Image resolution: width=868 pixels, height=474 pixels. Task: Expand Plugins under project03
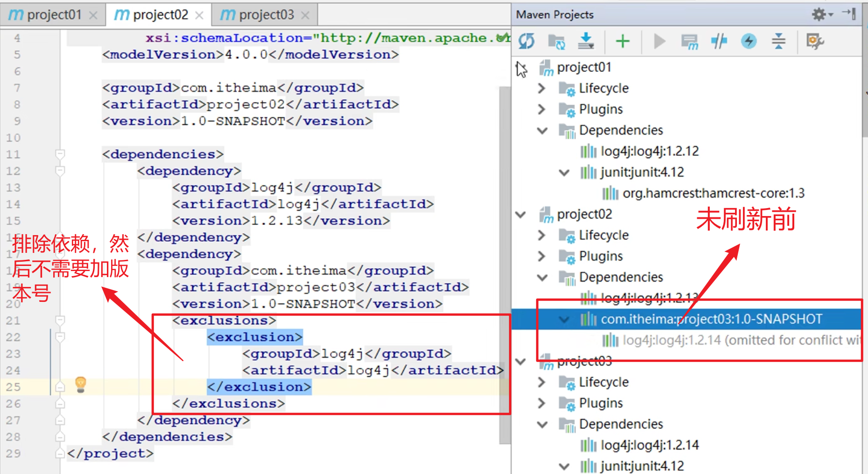(x=541, y=403)
